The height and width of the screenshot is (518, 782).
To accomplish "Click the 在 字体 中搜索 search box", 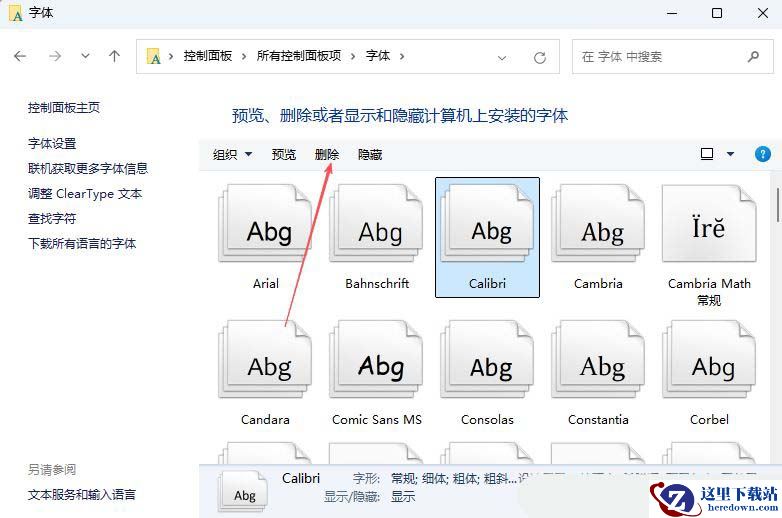I will tap(672, 56).
